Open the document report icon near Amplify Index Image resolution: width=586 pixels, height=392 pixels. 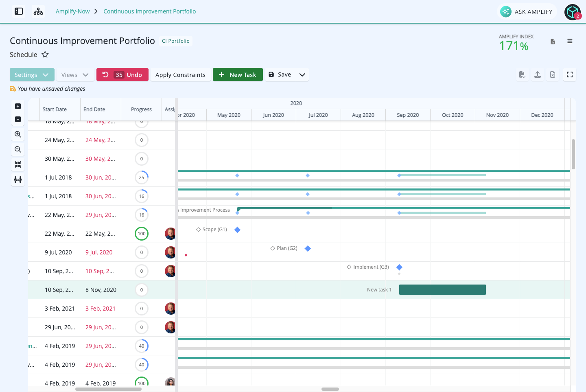[553, 42]
